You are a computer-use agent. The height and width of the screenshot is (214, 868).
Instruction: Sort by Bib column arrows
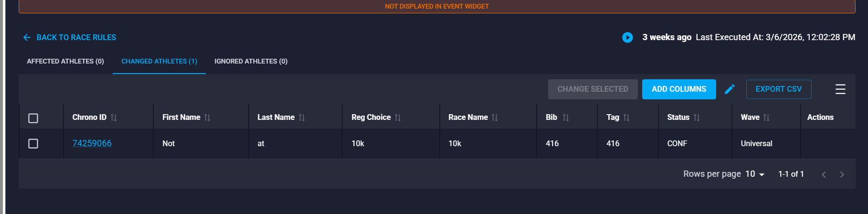[x=566, y=118]
